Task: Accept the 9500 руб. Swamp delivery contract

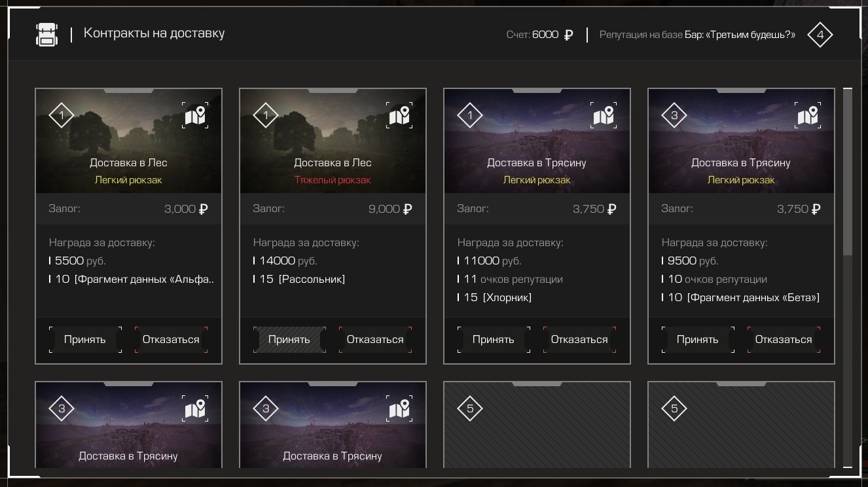Action: [698, 340]
